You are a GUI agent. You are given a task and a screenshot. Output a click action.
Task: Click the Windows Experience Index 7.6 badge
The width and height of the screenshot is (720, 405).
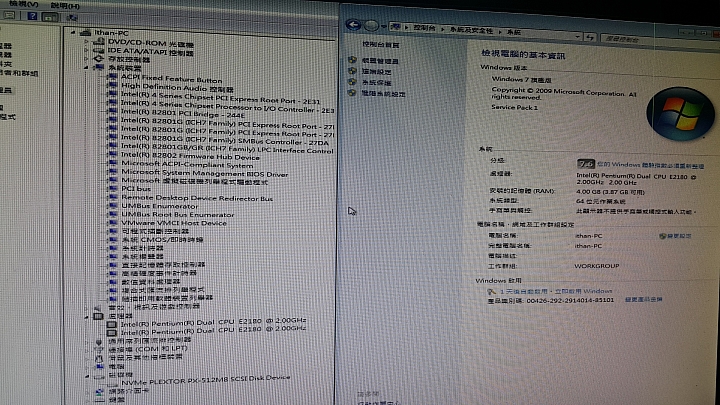tap(585, 163)
